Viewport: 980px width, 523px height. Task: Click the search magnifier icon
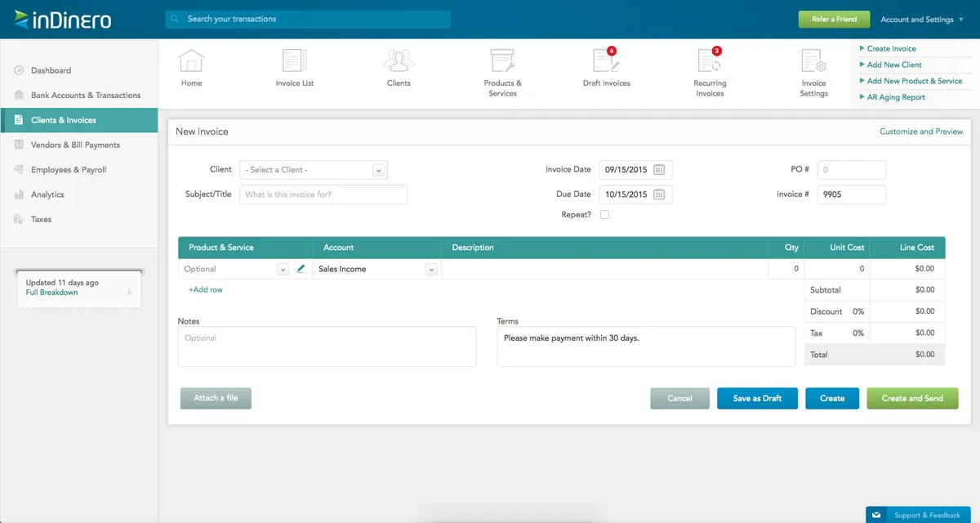point(175,19)
